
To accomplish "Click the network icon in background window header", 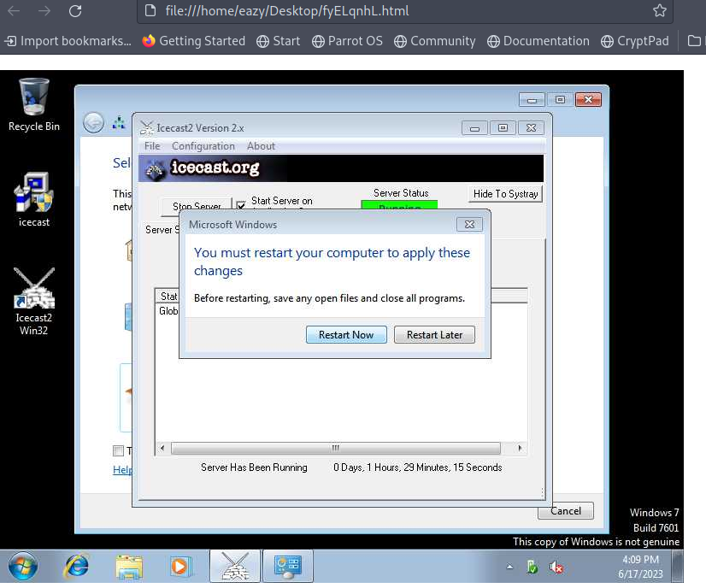I will 119,122.
